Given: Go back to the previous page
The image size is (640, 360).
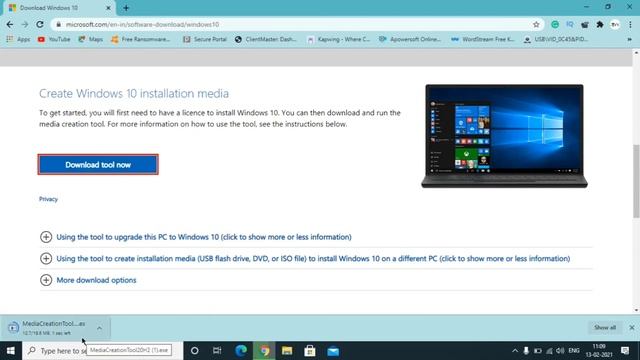Looking at the screenshot, I should pyautogui.click(x=10, y=24).
